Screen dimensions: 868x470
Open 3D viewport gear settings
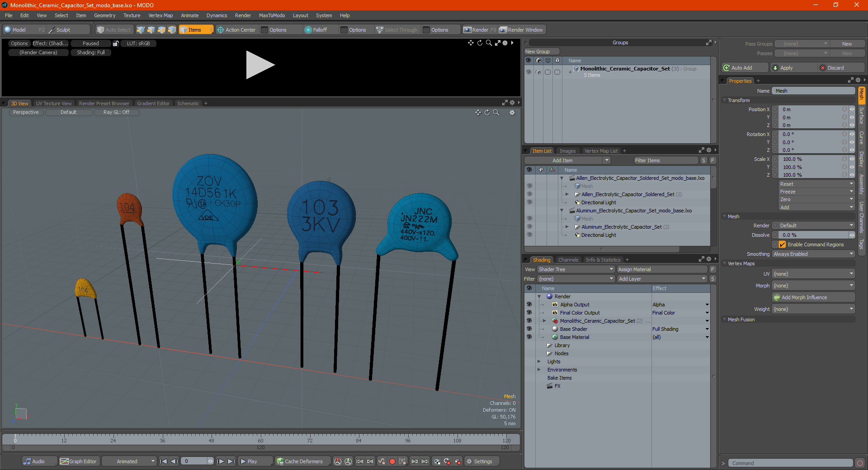click(x=512, y=113)
